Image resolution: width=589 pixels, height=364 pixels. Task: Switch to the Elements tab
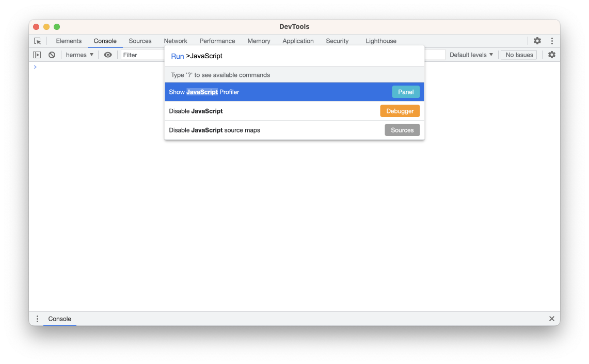(69, 41)
